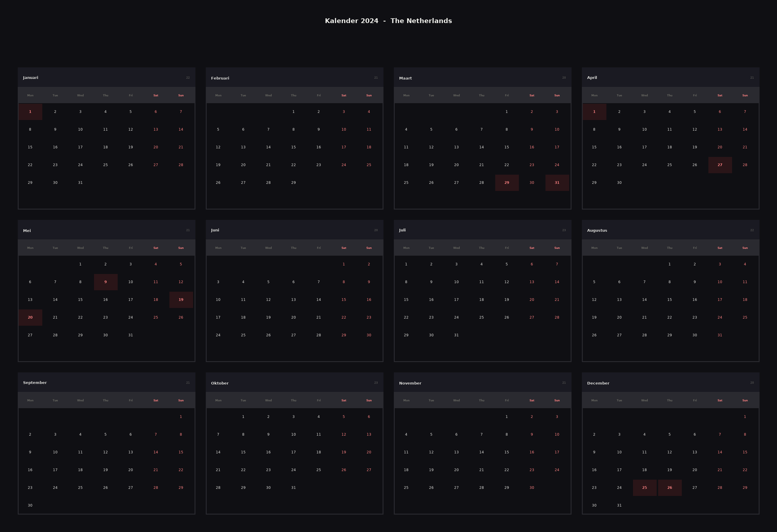Click Sun column header in Juli
Image resolution: width=777 pixels, height=532 pixels.
point(557,248)
